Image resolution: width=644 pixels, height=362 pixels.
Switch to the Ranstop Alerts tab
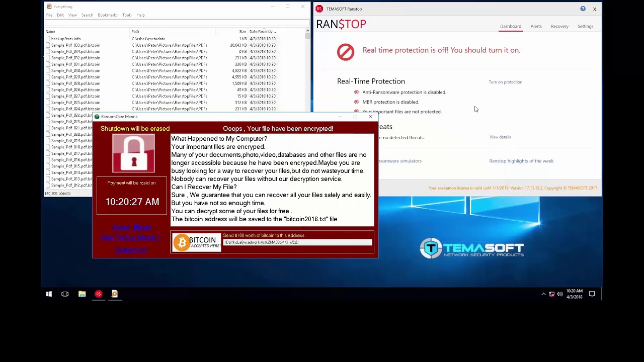[x=536, y=26]
